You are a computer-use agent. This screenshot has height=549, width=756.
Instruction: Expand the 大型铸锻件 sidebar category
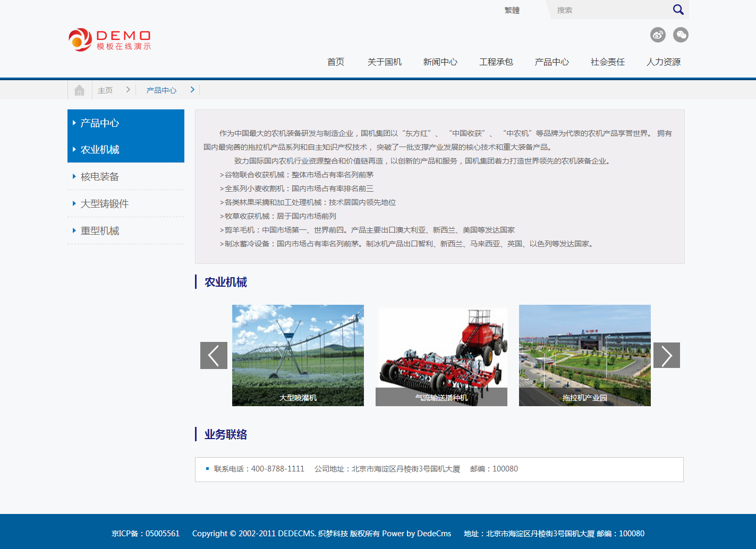[x=104, y=204]
